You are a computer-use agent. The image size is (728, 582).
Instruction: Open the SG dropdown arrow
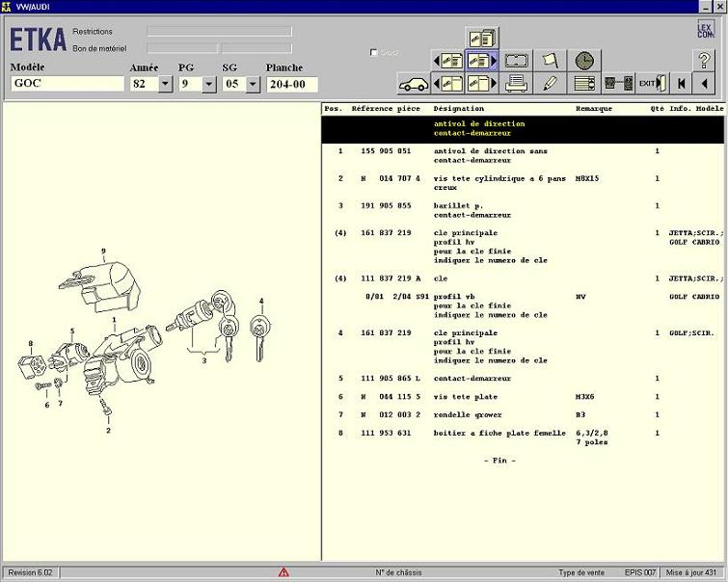(253, 84)
